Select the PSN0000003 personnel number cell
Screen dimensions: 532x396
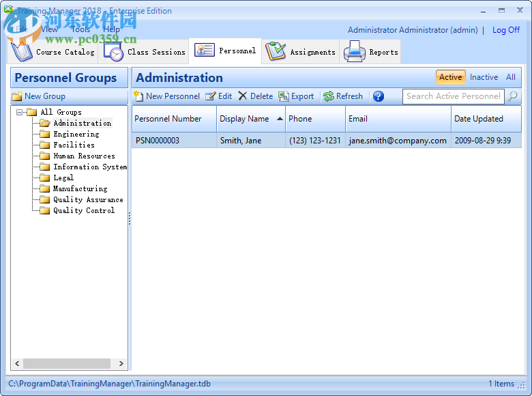click(x=174, y=141)
